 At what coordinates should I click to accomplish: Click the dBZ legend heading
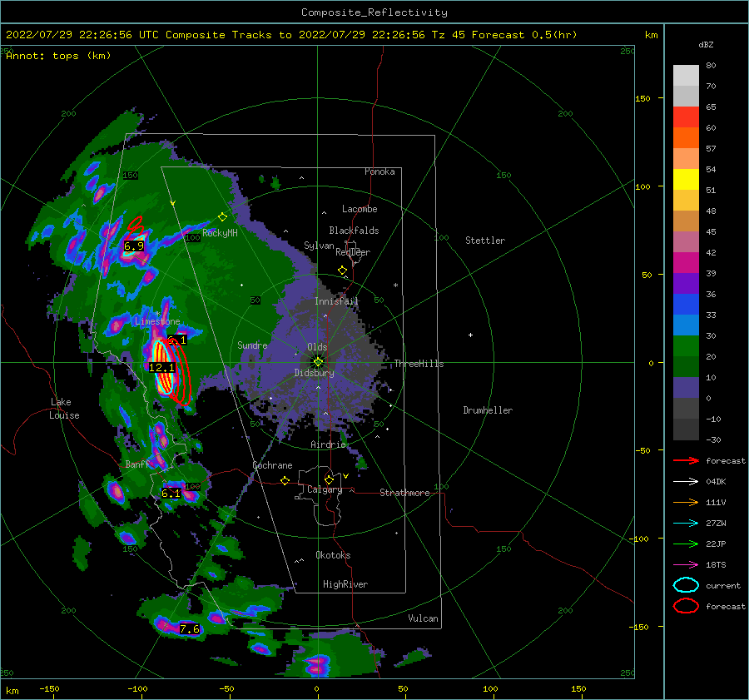click(706, 44)
